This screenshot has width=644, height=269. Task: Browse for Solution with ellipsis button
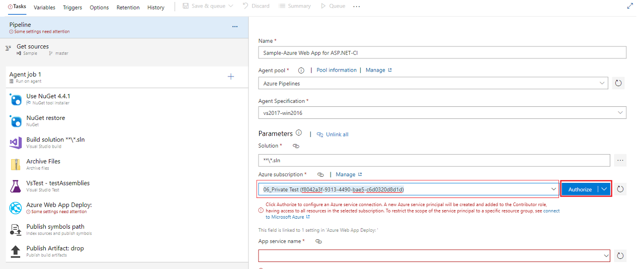tap(620, 160)
